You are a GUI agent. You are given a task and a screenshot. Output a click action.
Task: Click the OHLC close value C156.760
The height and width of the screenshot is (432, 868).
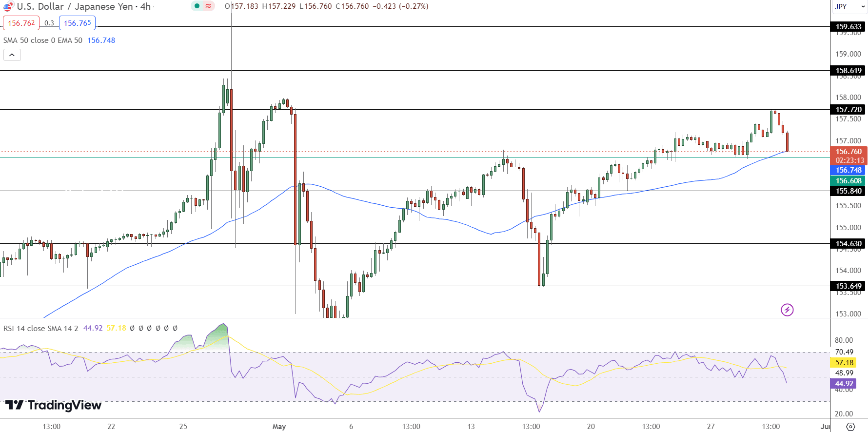click(352, 6)
